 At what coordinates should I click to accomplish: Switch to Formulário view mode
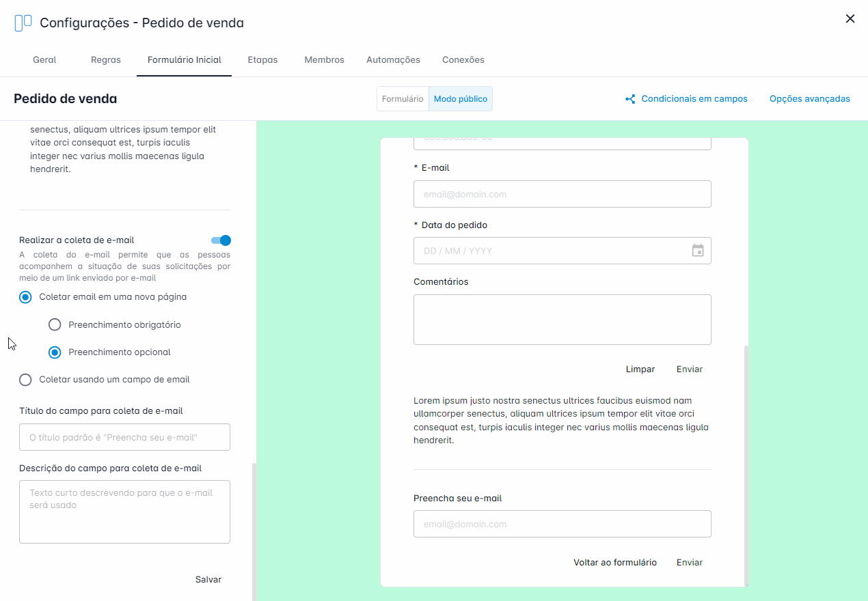click(403, 99)
